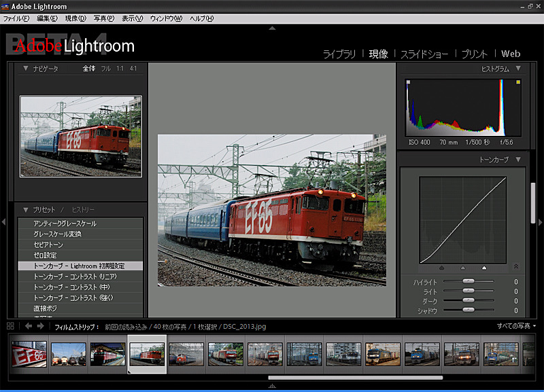The image size is (544, 392).
Task: Select the middle split marker under curve
Action: 463,268
